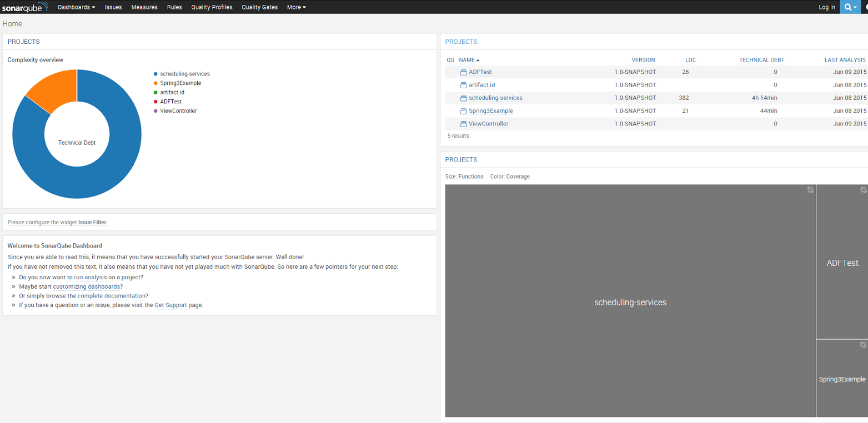The image size is (868, 423).
Task: Click the link icon in the ADFTest treemap cell
Action: coord(862,189)
